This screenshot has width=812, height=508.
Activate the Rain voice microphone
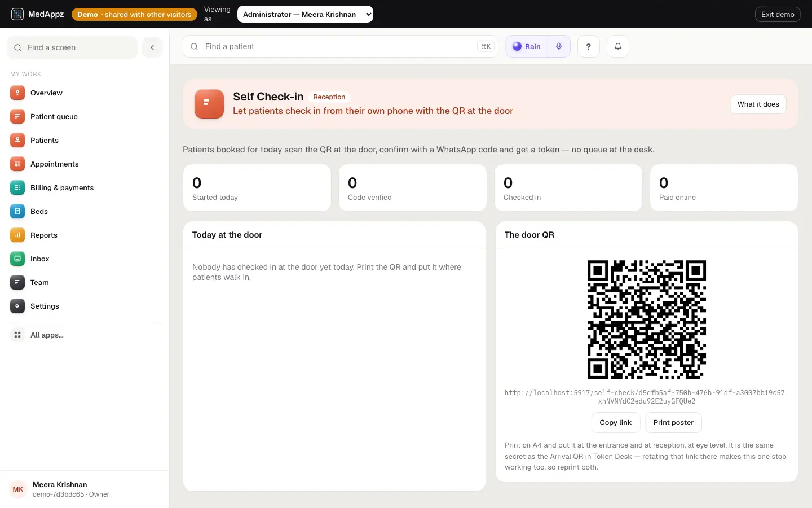[559, 46]
